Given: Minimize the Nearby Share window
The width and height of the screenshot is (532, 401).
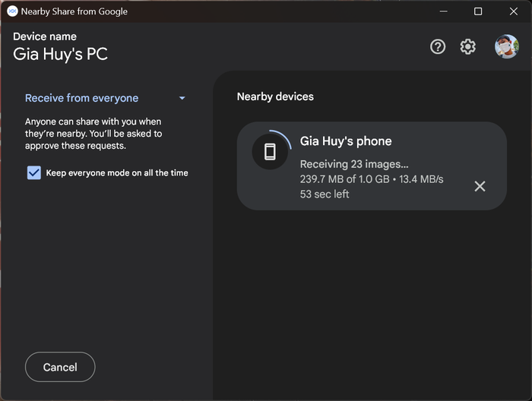Looking at the screenshot, I should 443,11.
